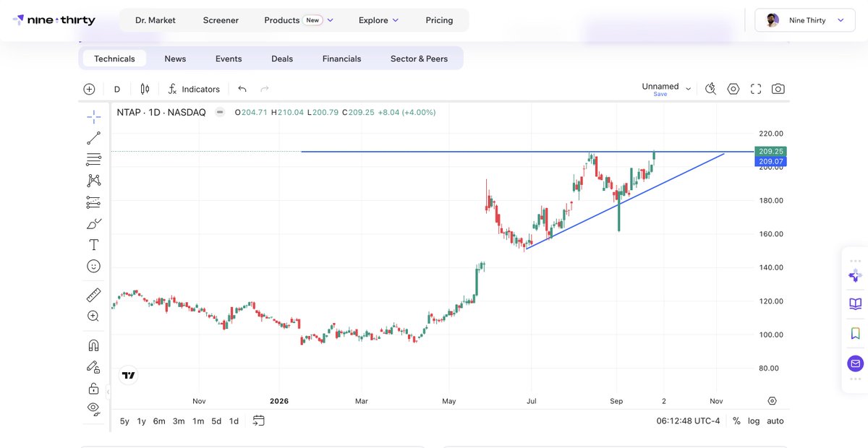The image size is (868, 448).
Task: Take a chart snapshot with camera icon
Action: pyautogui.click(x=778, y=89)
